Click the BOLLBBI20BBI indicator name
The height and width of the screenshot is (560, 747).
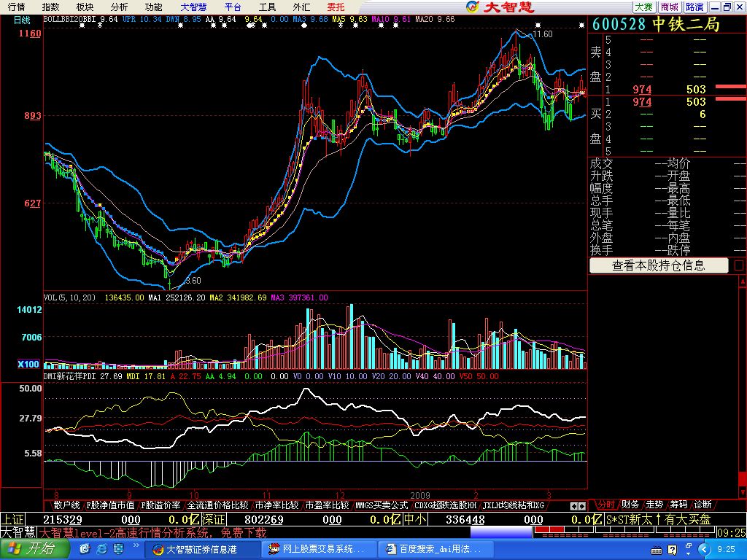pyautogui.click(x=69, y=20)
